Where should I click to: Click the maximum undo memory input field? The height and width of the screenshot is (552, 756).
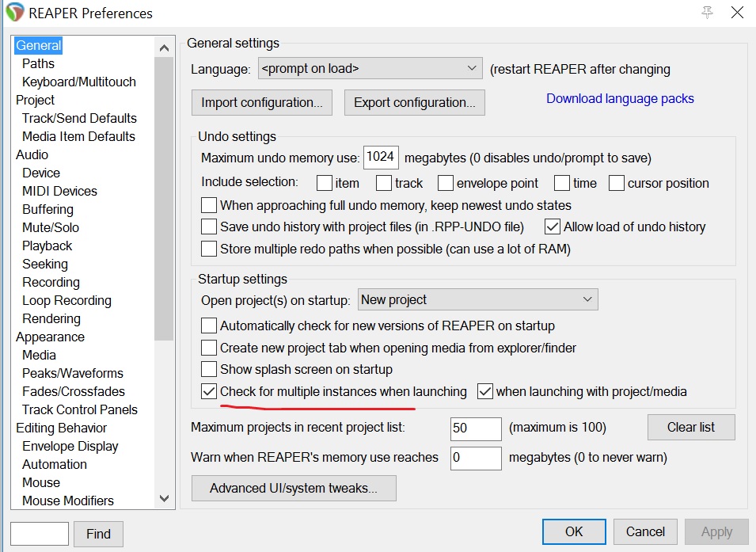coord(380,157)
